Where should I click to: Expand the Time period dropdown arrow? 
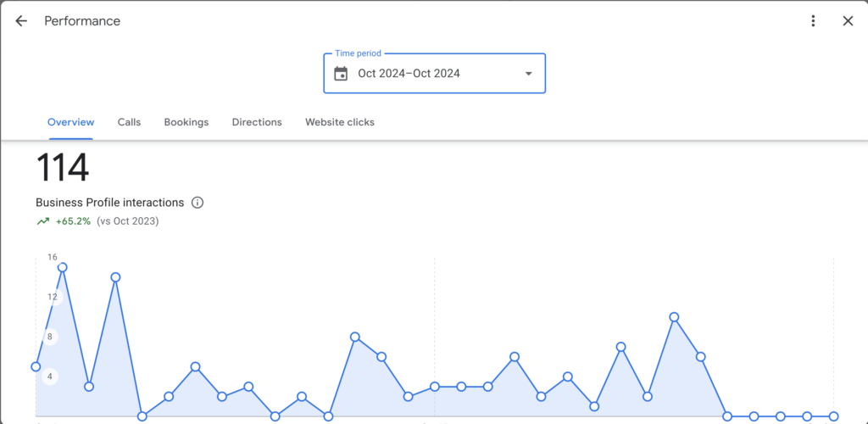click(x=529, y=74)
